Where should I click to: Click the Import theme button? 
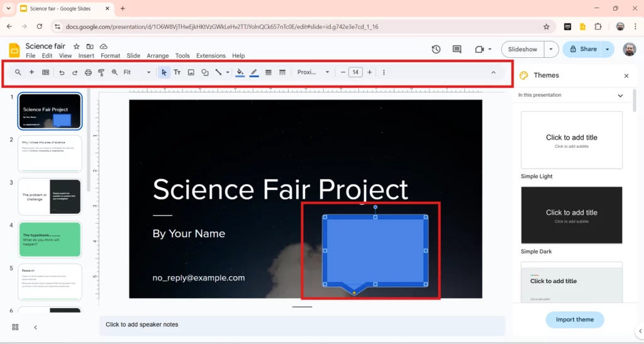575,319
